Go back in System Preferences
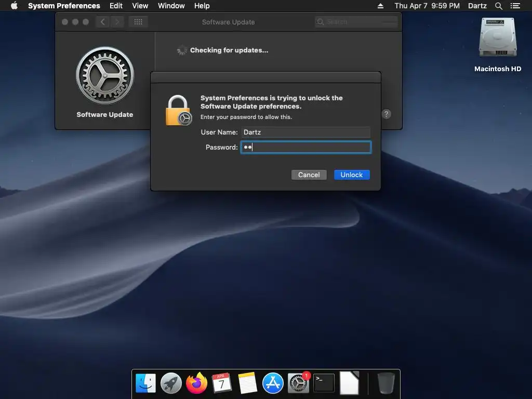 [x=103, y=22]
